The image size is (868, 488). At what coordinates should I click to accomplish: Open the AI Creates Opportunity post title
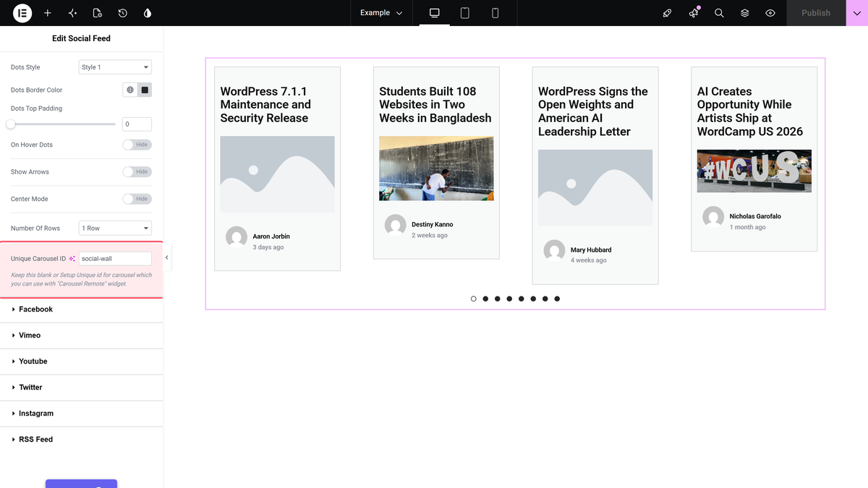pyautogui.click(x=750, y=111)
